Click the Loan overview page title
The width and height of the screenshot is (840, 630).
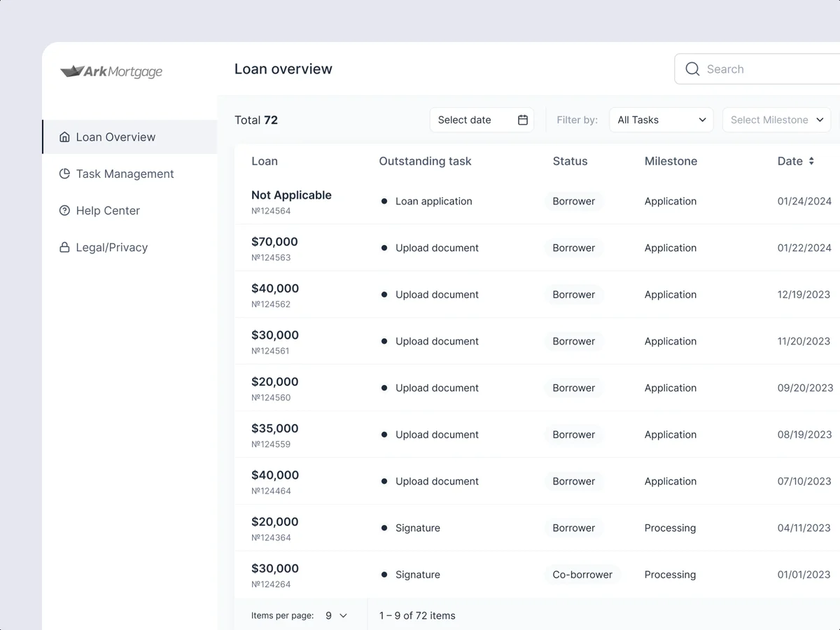[x=283, y=69]
